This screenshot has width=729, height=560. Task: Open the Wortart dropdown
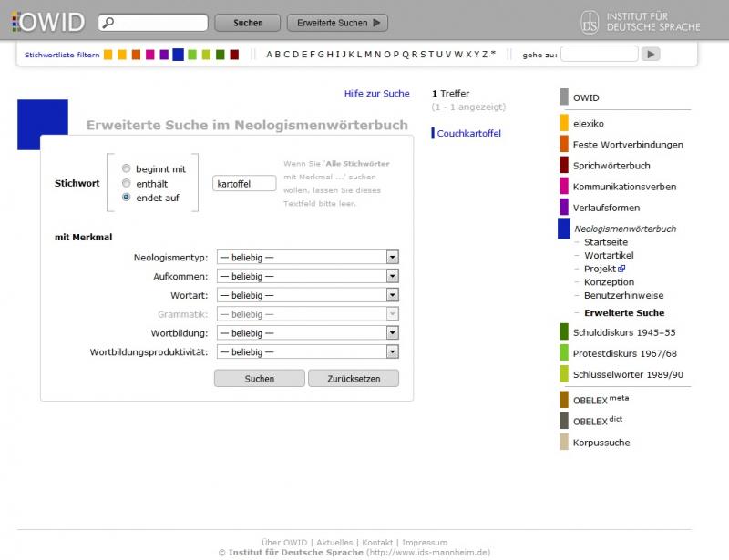(308, 295)
